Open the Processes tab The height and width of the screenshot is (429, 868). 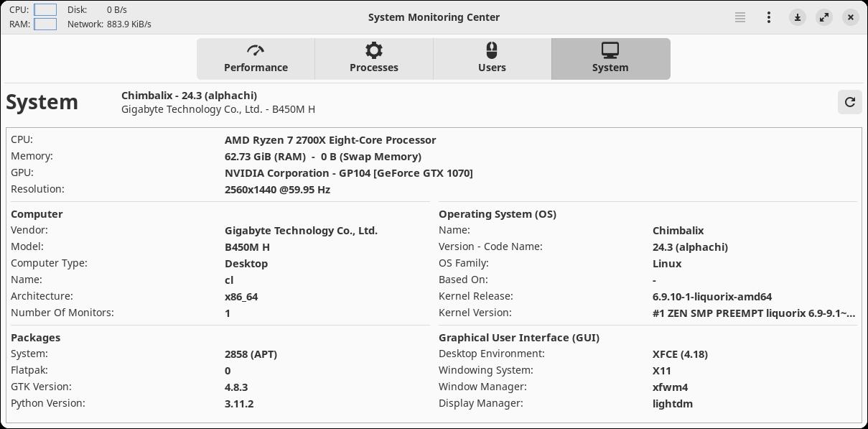[x=373, y=59]
